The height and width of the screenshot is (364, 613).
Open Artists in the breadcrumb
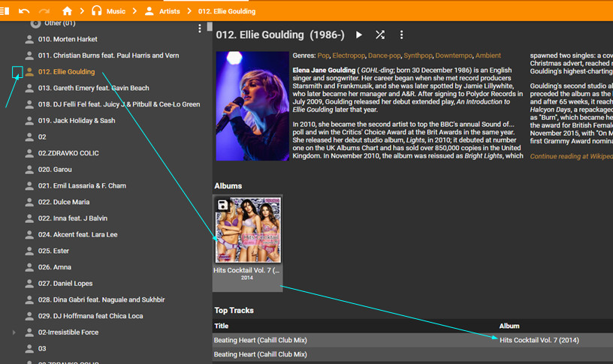coord(169,11)
